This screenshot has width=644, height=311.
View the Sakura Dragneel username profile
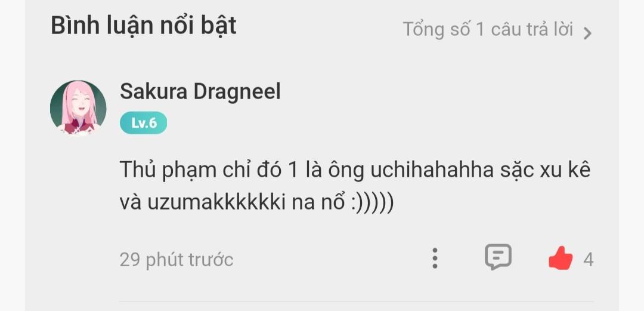pyautogui.click(x=200, y=91)
